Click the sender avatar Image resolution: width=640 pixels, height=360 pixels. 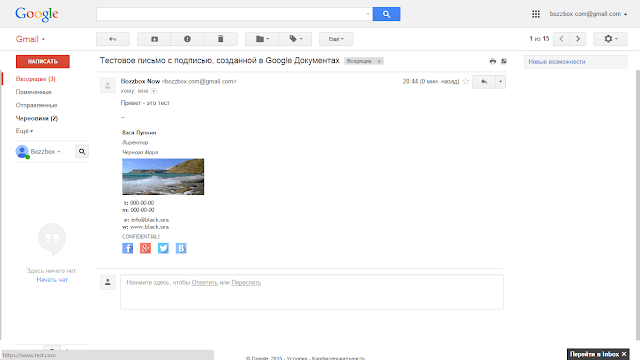point(108,85)
